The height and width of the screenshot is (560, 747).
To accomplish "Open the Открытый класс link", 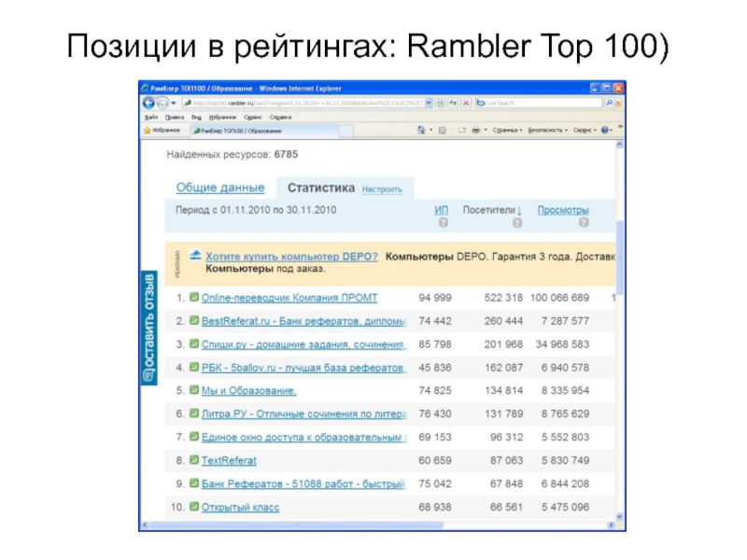I will point(240,508).
